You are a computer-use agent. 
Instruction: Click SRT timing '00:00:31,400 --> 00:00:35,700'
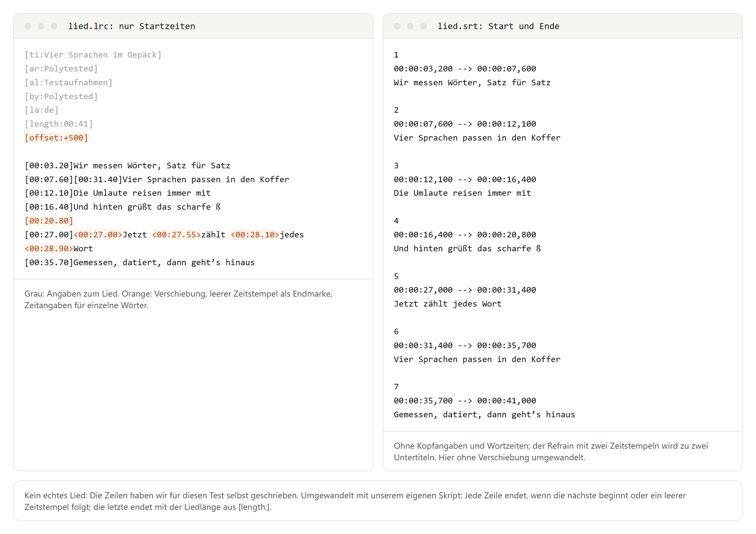[x=465, y=346]
